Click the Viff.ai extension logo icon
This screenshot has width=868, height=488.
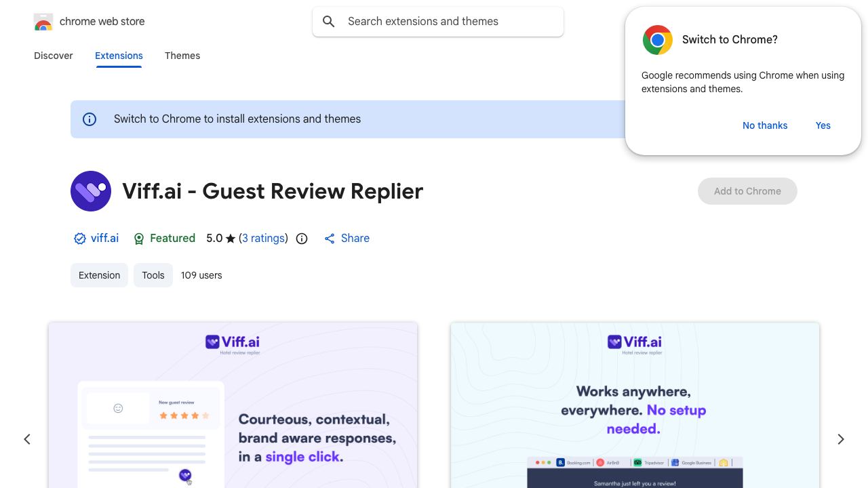pos(91,191)
